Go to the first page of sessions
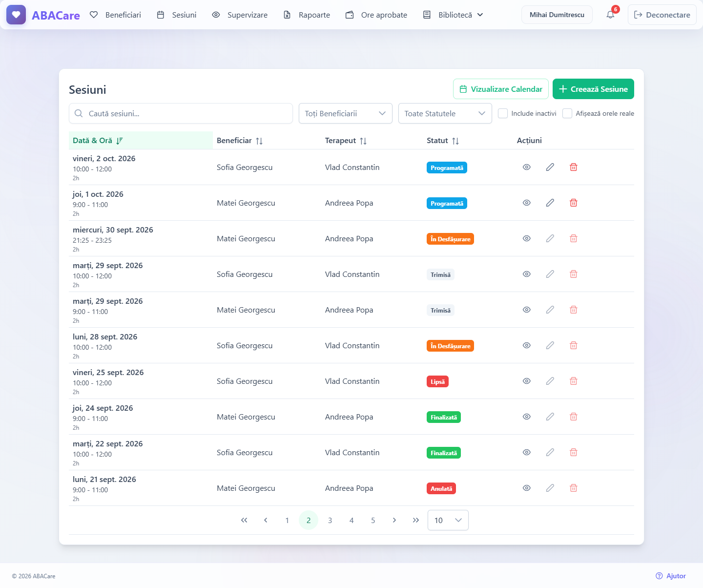 244,520
